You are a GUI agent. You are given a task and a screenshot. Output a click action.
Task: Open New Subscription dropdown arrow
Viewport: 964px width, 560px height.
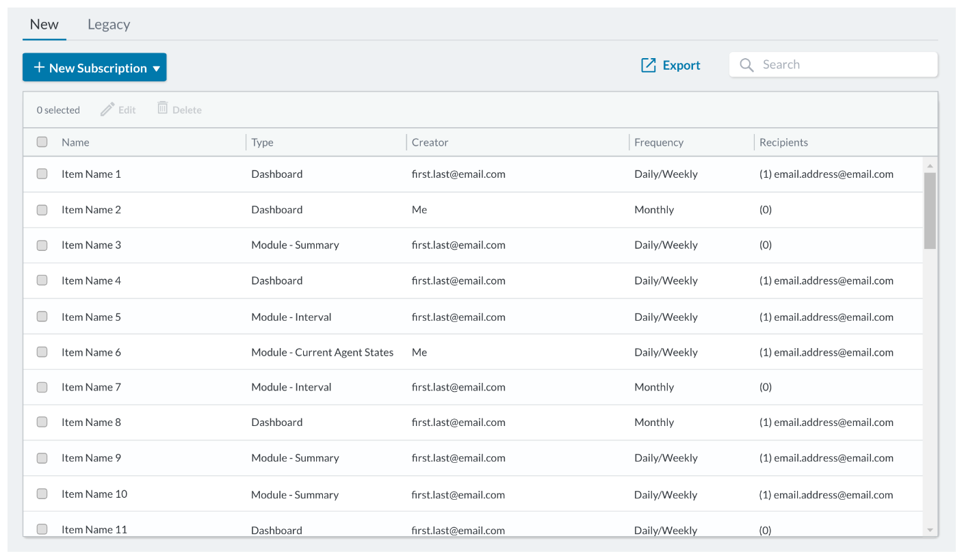pos(157,69)
